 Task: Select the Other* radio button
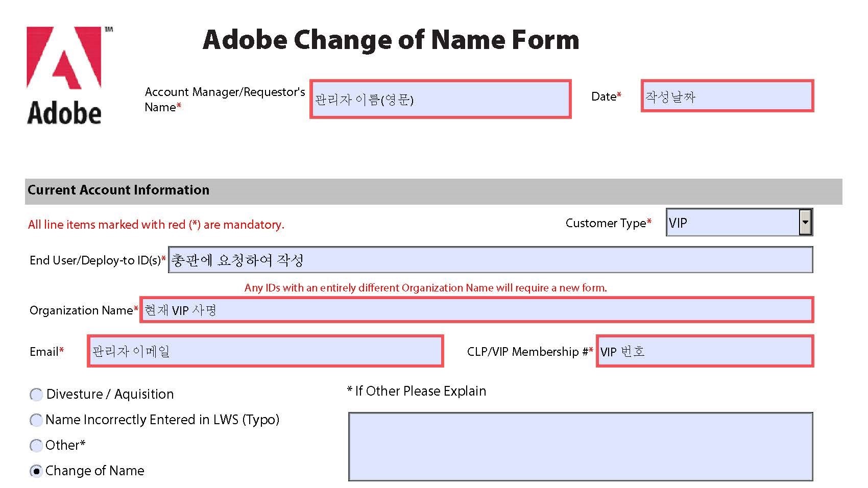click(x=36, y=446)
